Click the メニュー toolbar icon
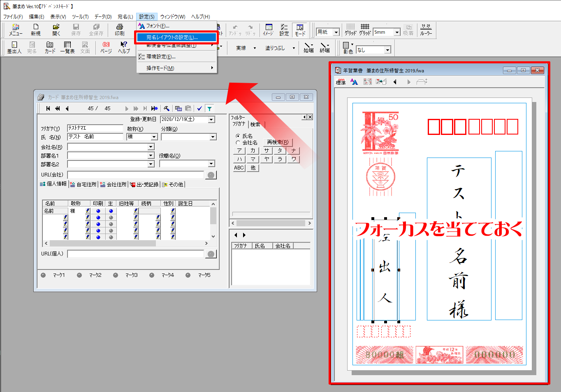The height and width of the screenshot is (392, 561). 16,30
